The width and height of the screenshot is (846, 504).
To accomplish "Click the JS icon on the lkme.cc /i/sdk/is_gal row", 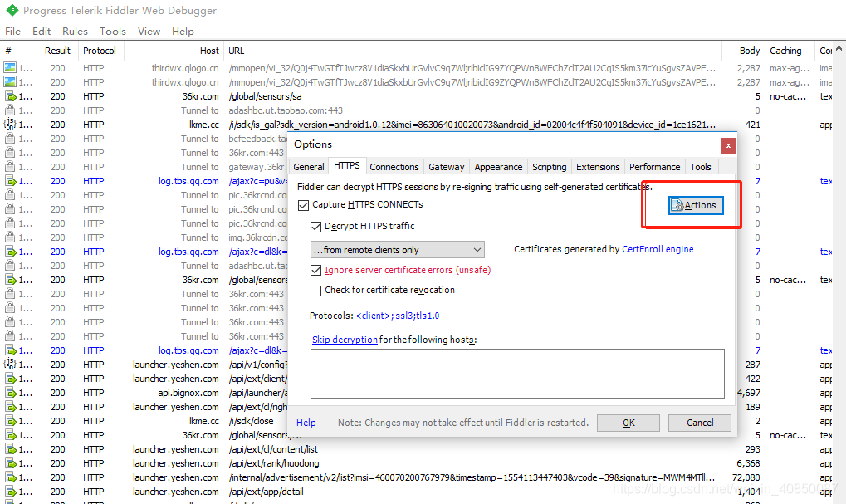I will [x=10, y=124].
